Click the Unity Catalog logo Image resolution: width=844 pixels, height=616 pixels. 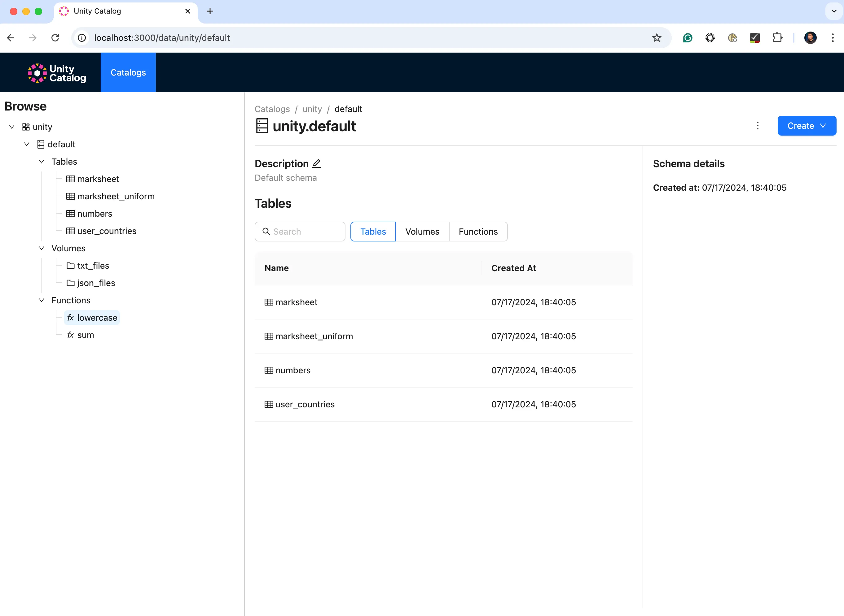click(x=57, y=73)
